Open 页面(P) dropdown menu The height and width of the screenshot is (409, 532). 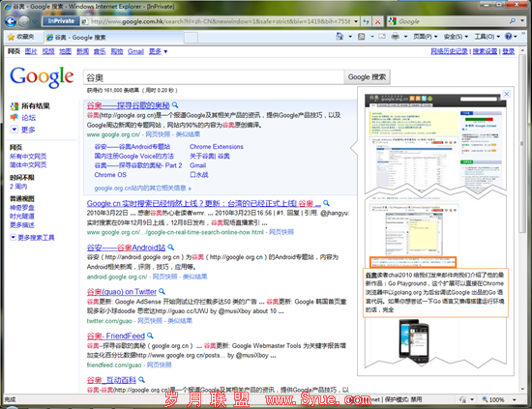[425, 37]
